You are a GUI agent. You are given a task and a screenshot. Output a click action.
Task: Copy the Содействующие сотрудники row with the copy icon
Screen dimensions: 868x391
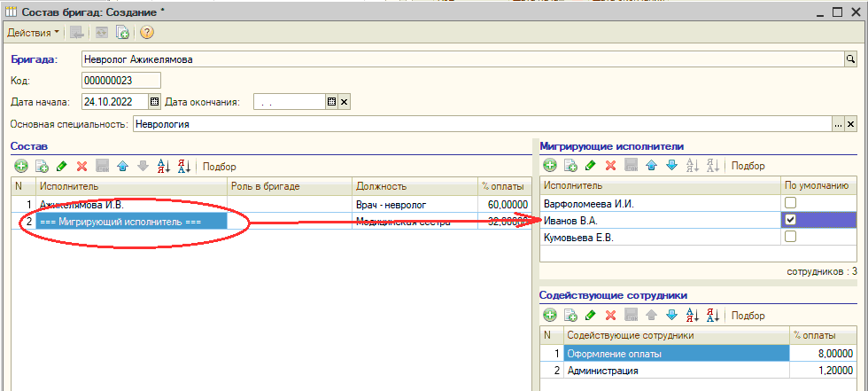coord(570,315)
